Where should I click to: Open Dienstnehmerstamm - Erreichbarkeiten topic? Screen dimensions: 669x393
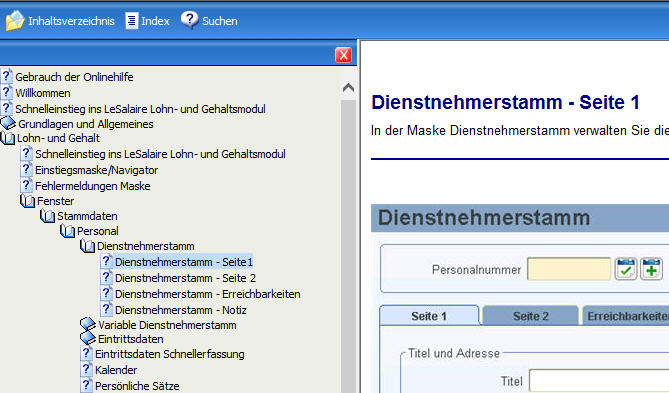(x=207, y=294)
